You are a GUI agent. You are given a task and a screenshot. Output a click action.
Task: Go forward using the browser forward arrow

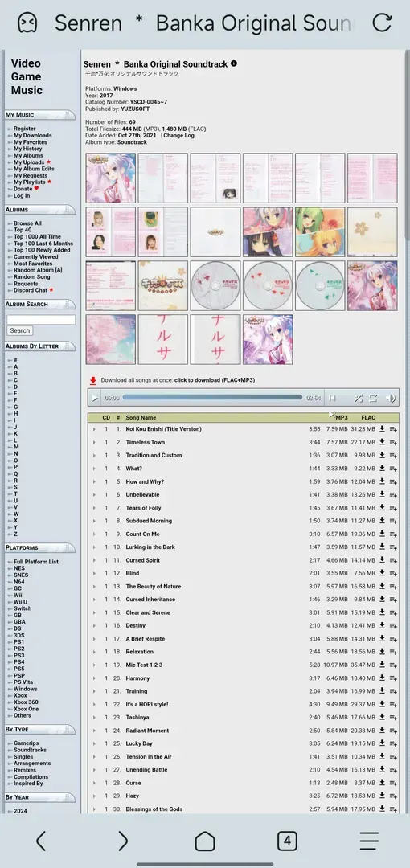123,841
